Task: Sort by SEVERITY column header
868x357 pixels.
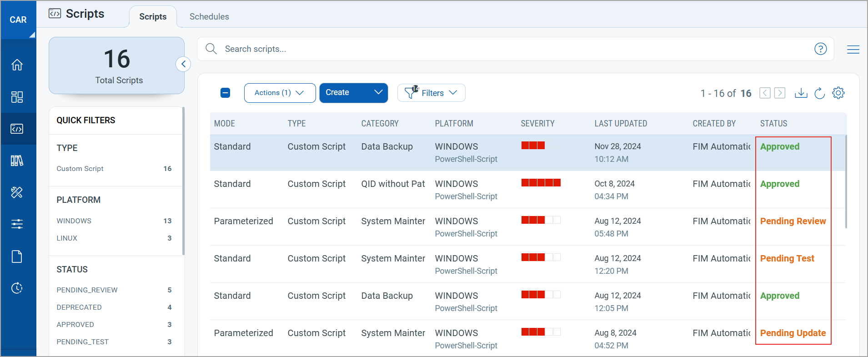Action: point(537,124)
